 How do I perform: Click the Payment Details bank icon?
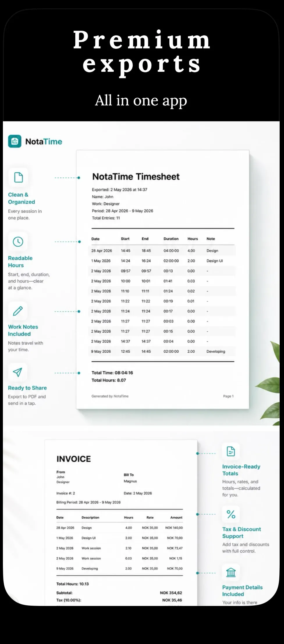click(x=231, y=572)
